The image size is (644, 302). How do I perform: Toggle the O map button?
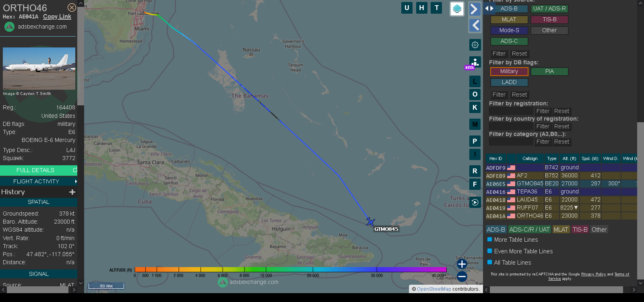[475, 95]
